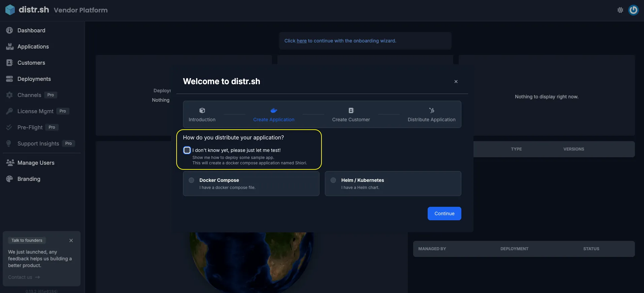The image size is (644, 293).
Task: Dismiss the Talk to founders card
Action: coord(71,240)
